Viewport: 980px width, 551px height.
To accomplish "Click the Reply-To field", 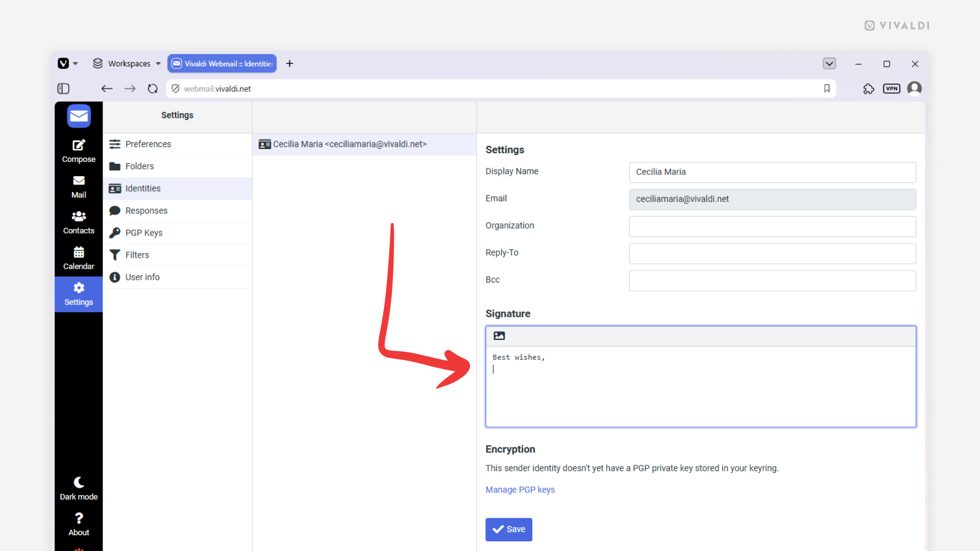I will (x=772, y=253).
